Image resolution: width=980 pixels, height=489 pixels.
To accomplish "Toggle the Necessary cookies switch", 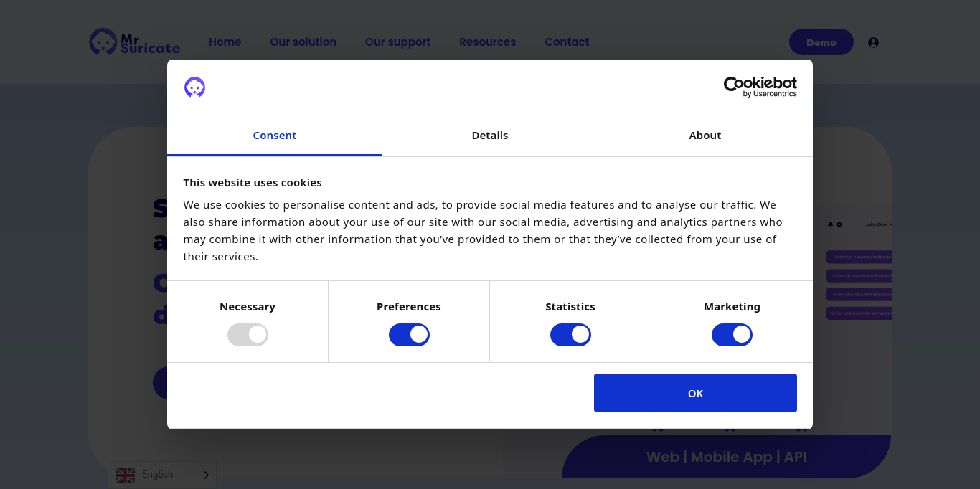I will coord(248,335).
